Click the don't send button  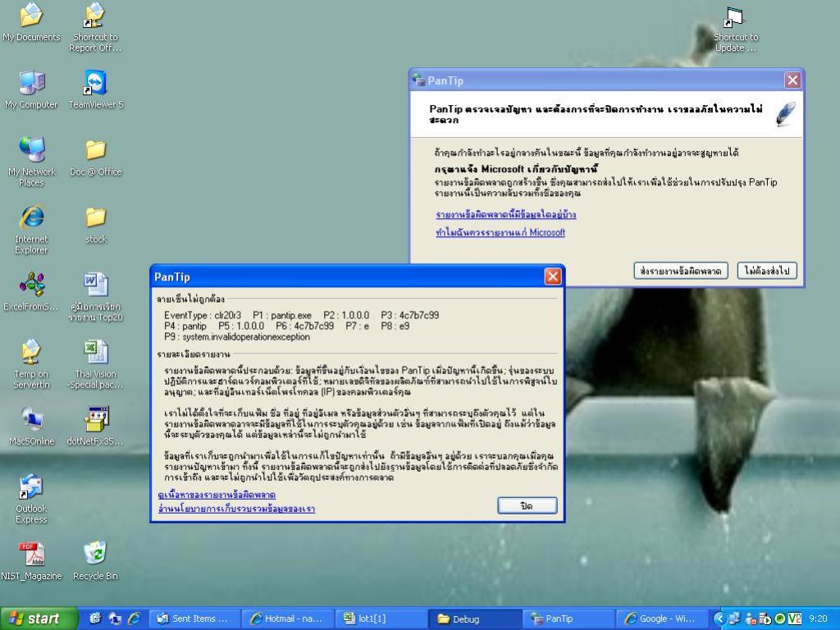point(767,271)
